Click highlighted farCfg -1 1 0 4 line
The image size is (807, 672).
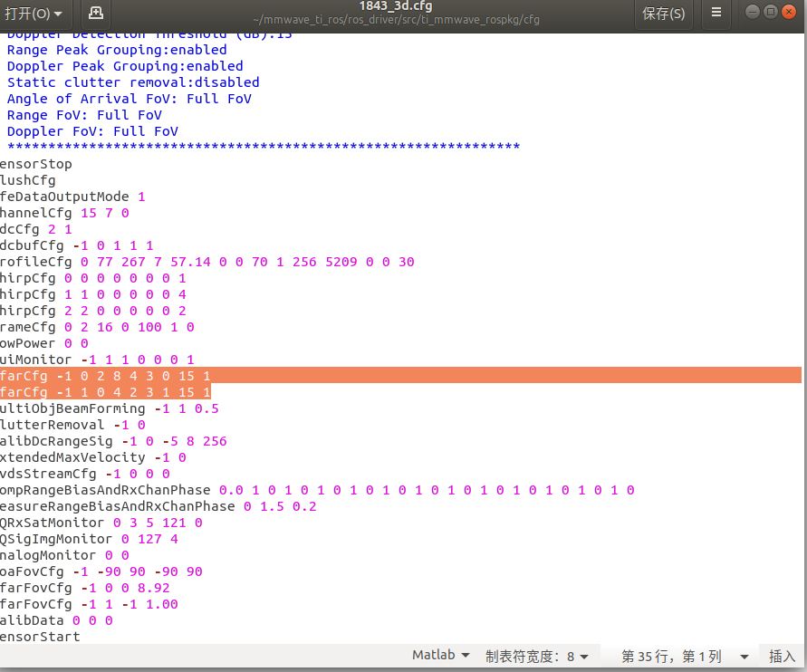point(105,392)
